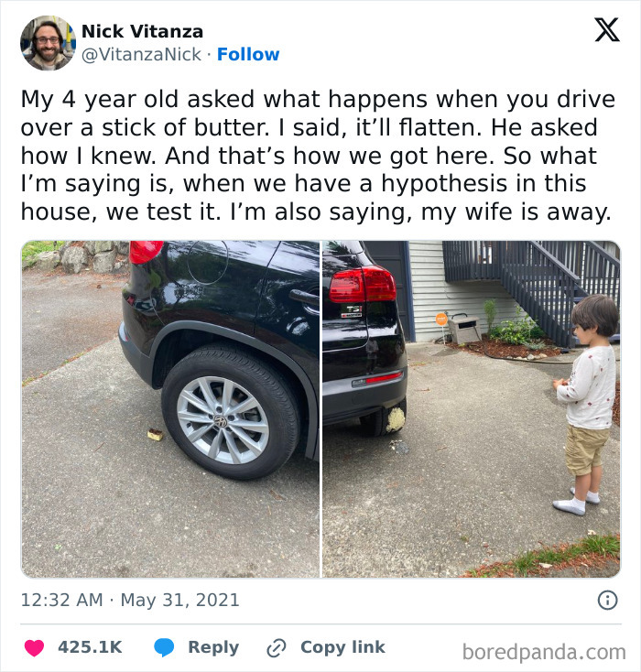Viewport: 641px width, 672px height.
Task: Open the Nick Vitanza display name
Action: (142, 31)
